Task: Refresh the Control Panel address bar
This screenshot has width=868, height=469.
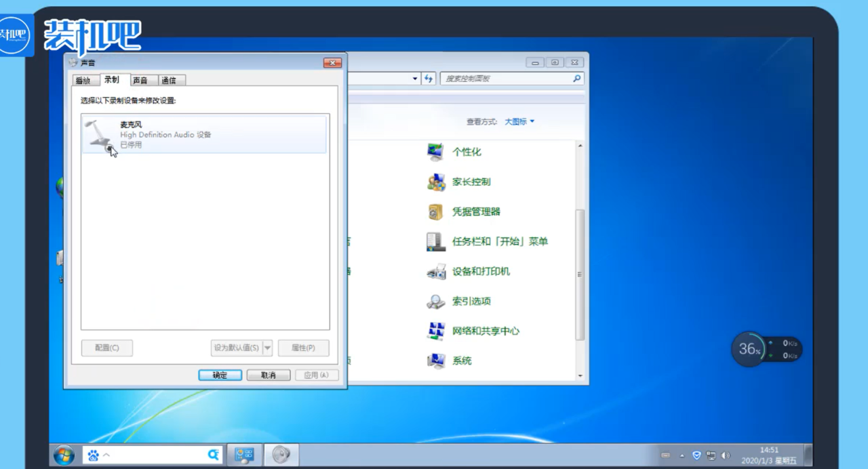Action: 429,79
